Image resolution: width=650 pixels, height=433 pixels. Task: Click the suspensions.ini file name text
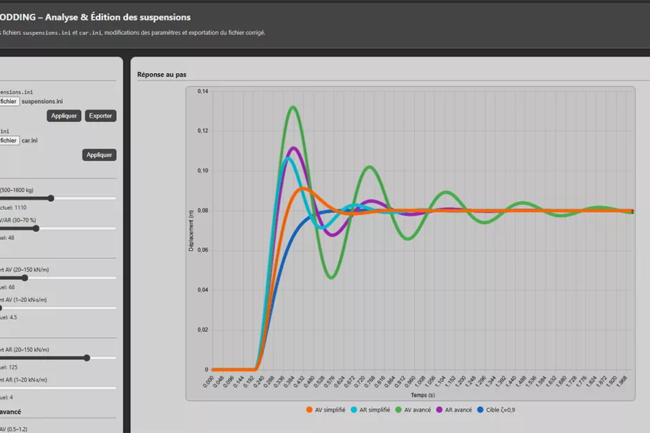tap(42, 102)
